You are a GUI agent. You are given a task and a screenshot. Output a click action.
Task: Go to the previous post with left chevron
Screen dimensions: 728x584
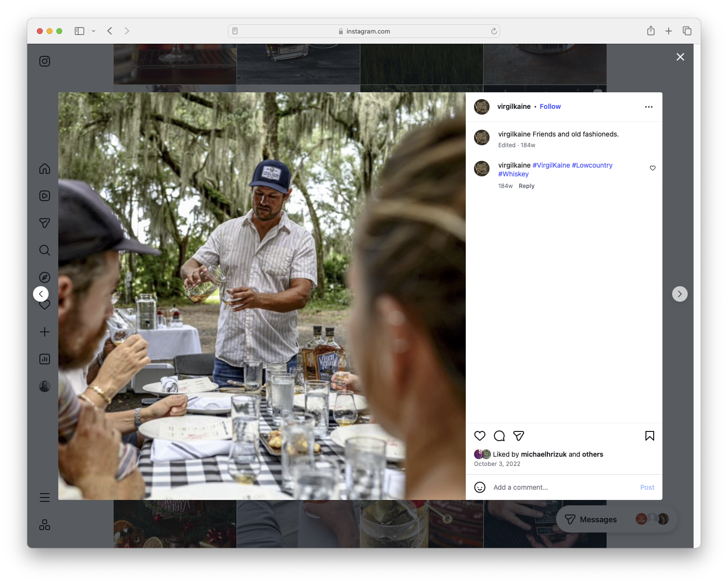tap(41, 293)
